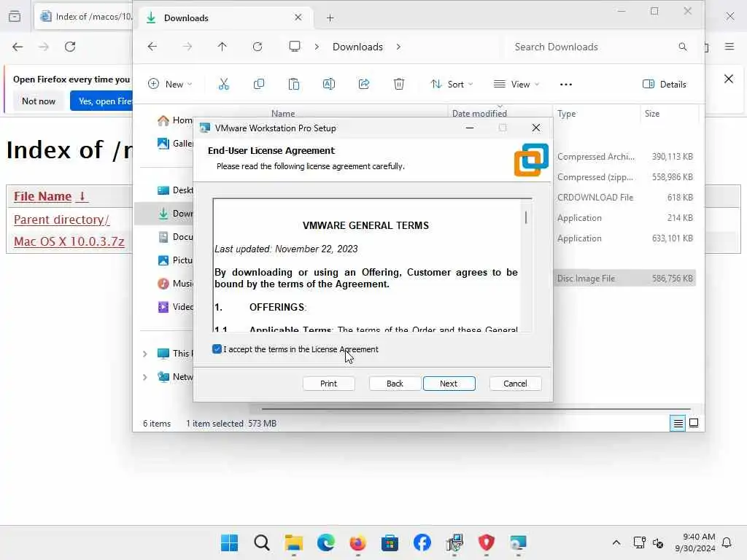This screenshot has width=747, height=560.
Task: Open the Parent directory link
Action: pyautogui.click(x=61, y=219)
